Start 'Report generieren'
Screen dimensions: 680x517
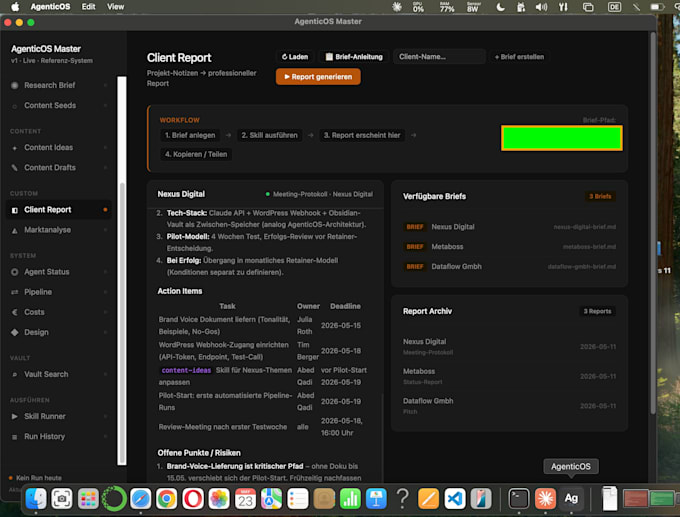coord(318,77)
